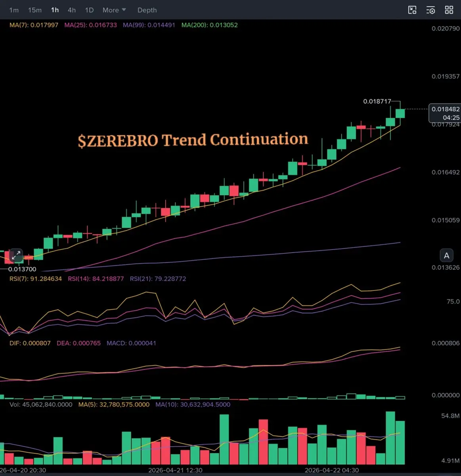Click the RSI 75.0 axis level
Screen dimensions: 461x476
[453, 301]
